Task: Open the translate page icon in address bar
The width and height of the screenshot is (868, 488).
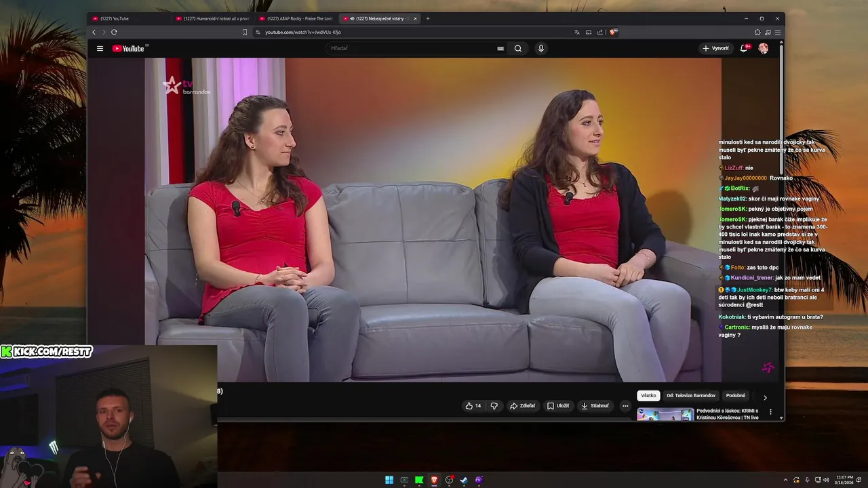Action: pyautogui.click(x=577, y=32)
